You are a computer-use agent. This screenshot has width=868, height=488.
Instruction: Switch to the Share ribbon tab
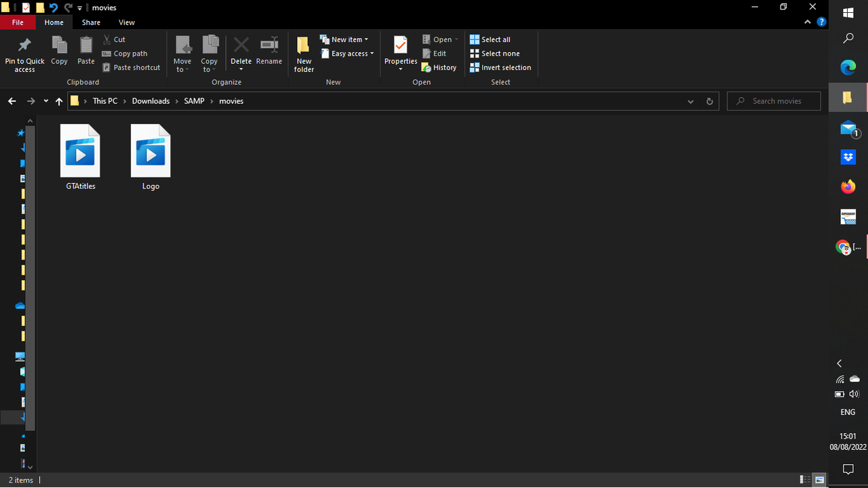(x=91, y=22)
